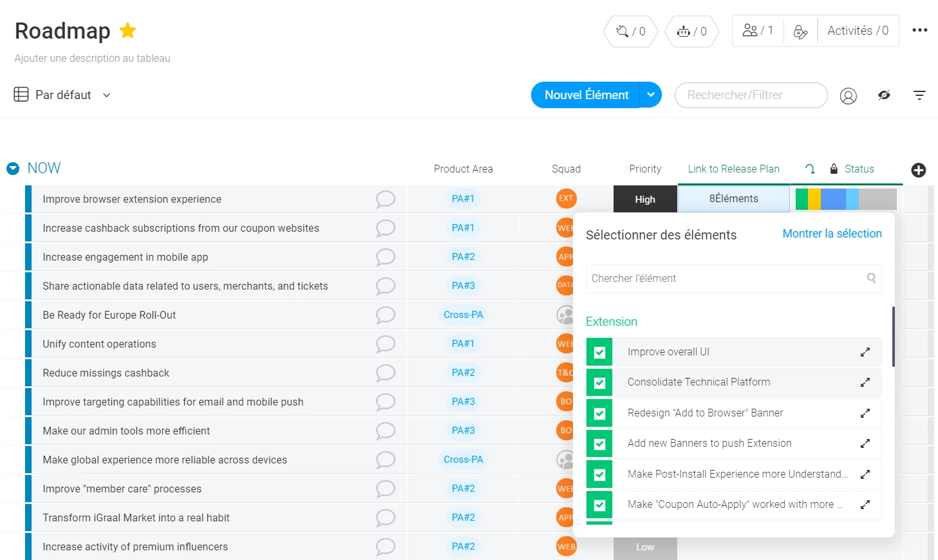Open comments for Increase activity of premium influencers
The width and height of the screenshot is (938, 560).
[x=386, y=546]
